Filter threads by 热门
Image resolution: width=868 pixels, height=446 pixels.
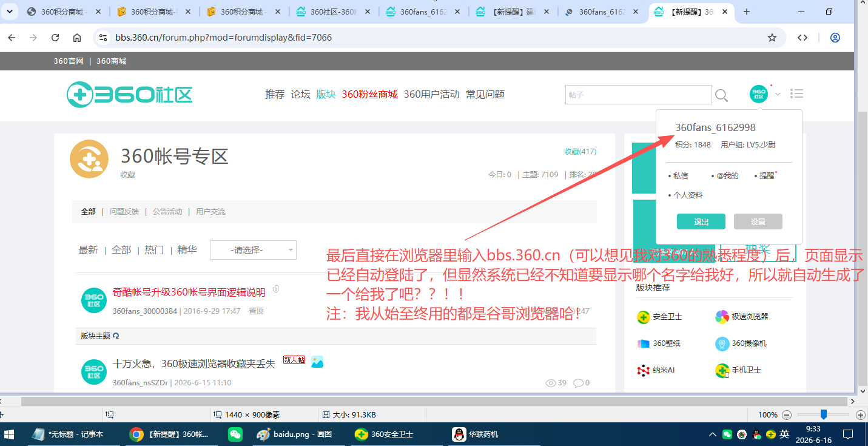(154, 250)
